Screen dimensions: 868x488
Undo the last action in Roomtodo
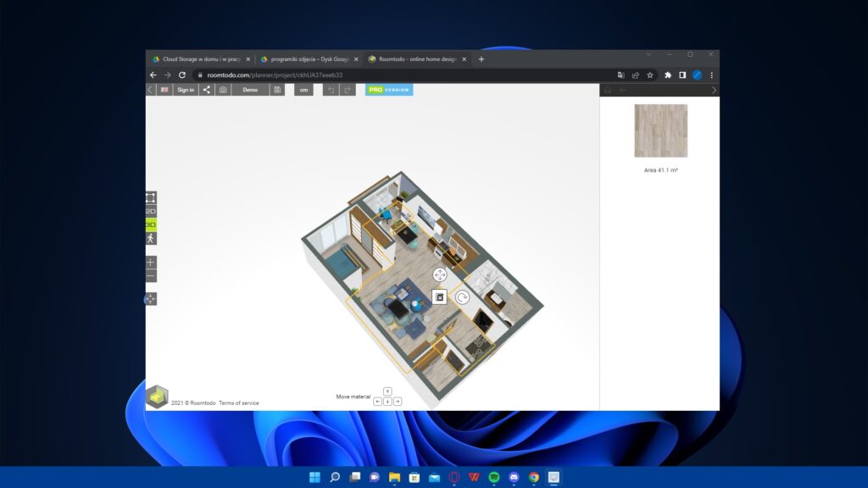click(331, 90)
